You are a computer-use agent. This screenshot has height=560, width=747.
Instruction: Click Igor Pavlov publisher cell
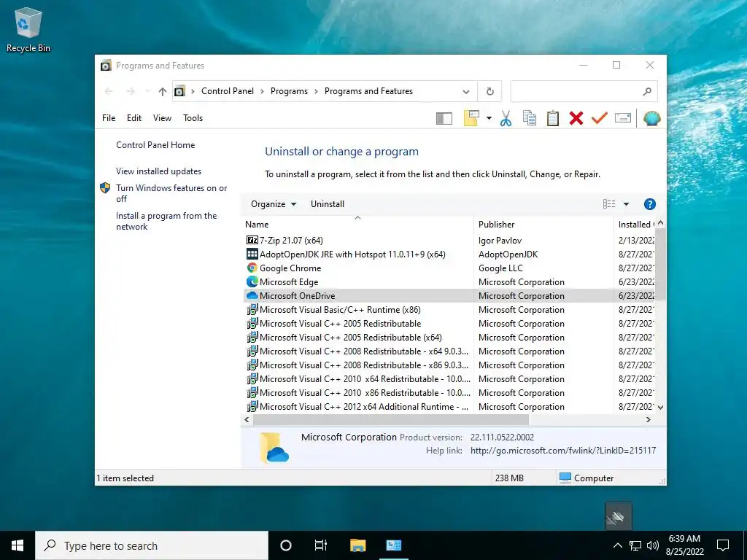[500, 241]
